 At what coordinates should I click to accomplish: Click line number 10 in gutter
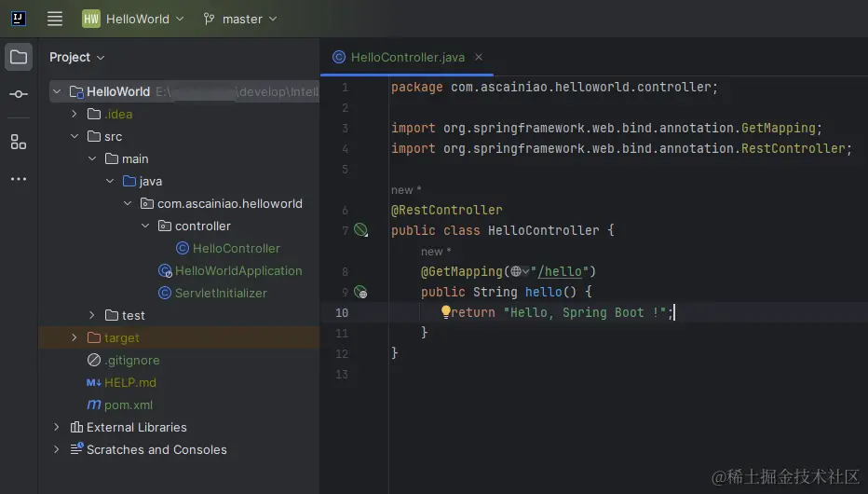pos(342,312)
